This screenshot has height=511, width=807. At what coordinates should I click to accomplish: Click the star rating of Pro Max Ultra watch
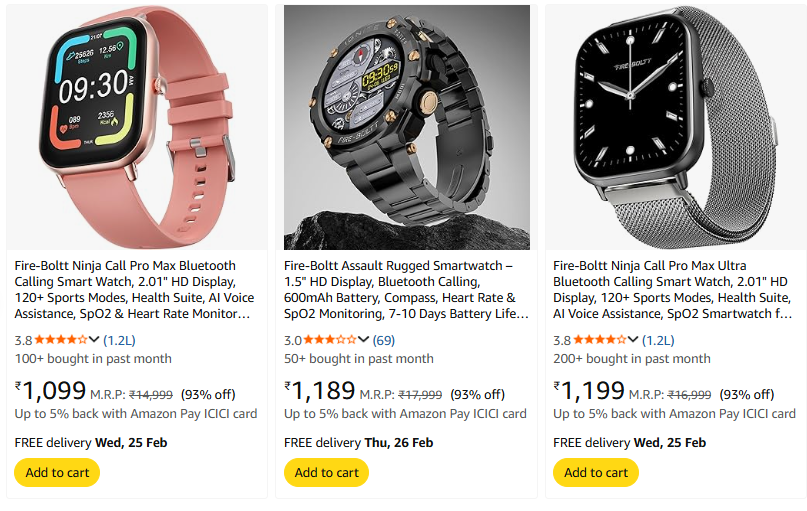pyautogui.click(x=599, y=339)
